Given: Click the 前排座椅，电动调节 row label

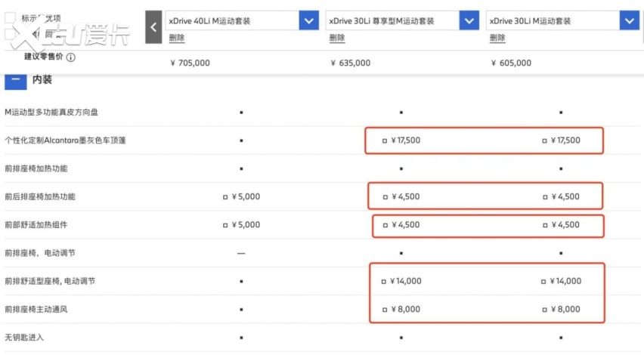Looking at the screenshot, I should pos(40,253).
